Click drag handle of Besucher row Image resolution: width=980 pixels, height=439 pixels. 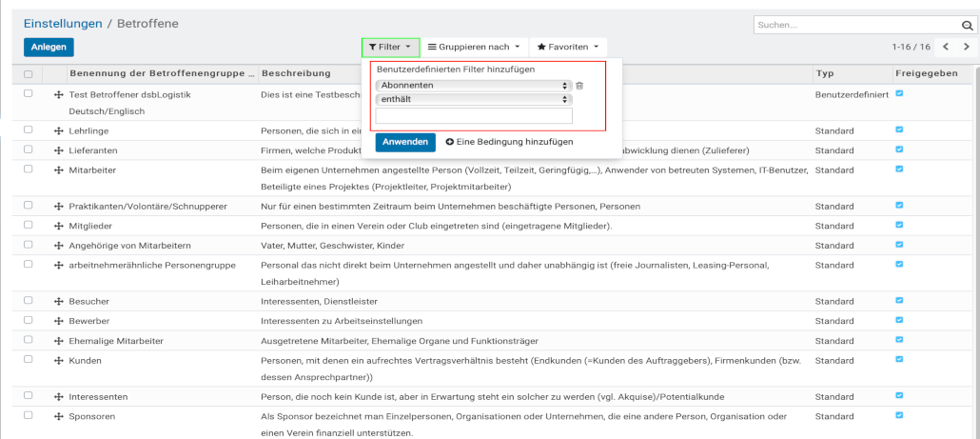click(x=59, y=302)
